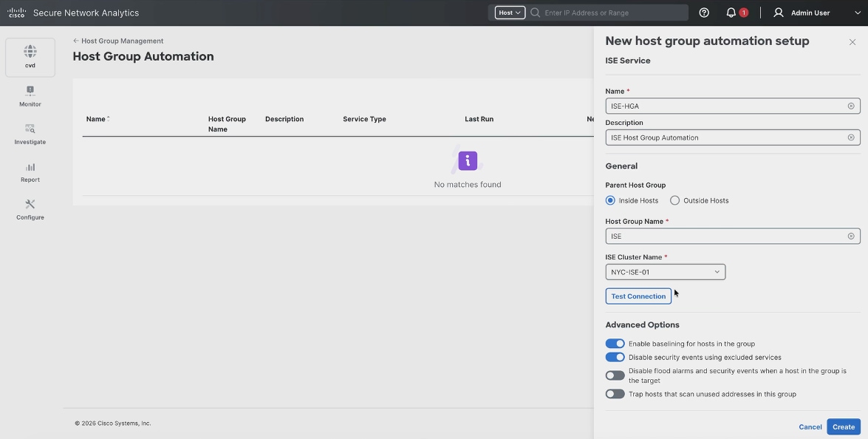
Task: Click the back arrow next to Host Group Management
Action: tap(76, 41)
